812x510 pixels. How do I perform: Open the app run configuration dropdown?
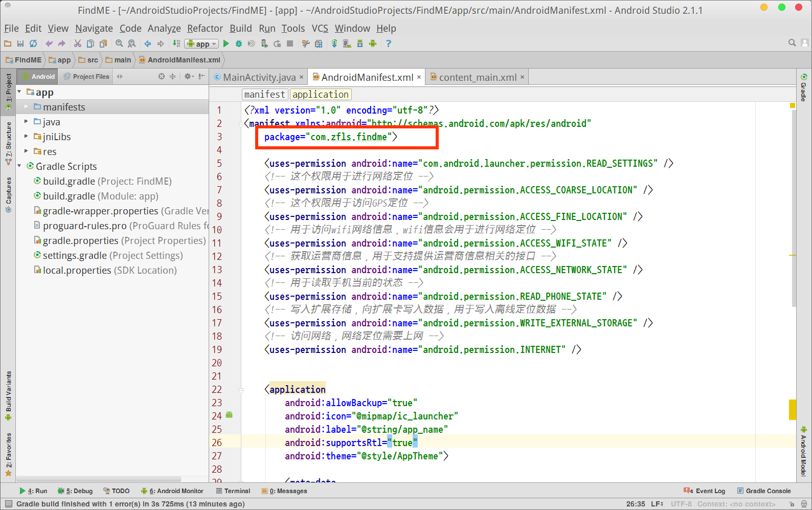pyautogui.click(x=202, y=44)
